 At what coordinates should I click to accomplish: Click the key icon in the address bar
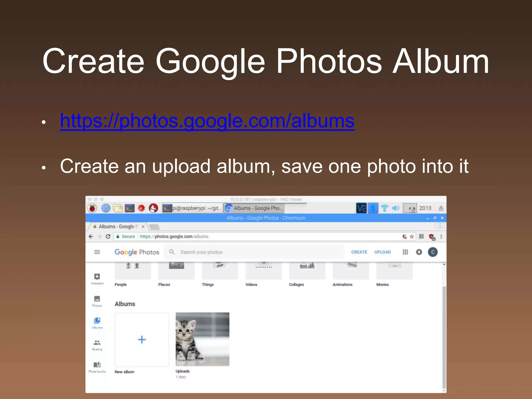click(x=404, y=236)
